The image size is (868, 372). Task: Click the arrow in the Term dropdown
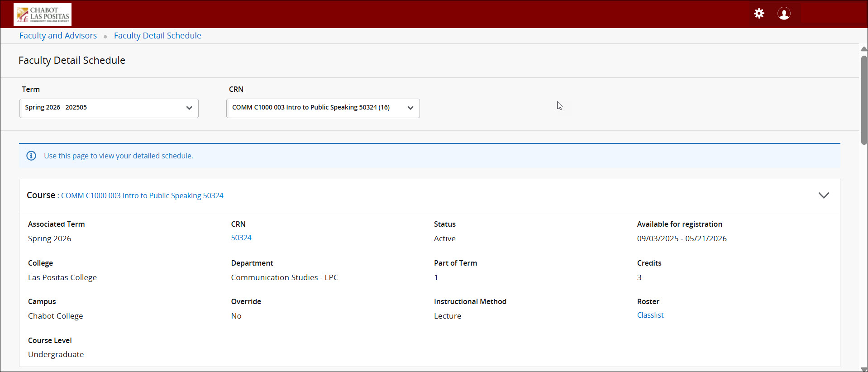click(x=189, y=108)
